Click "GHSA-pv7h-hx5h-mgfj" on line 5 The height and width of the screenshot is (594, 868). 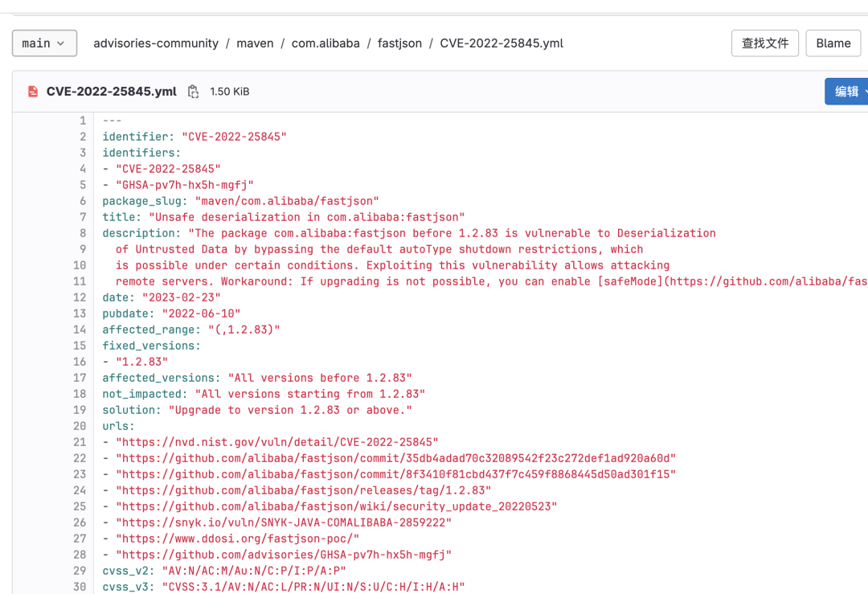(x=184, y=185)
